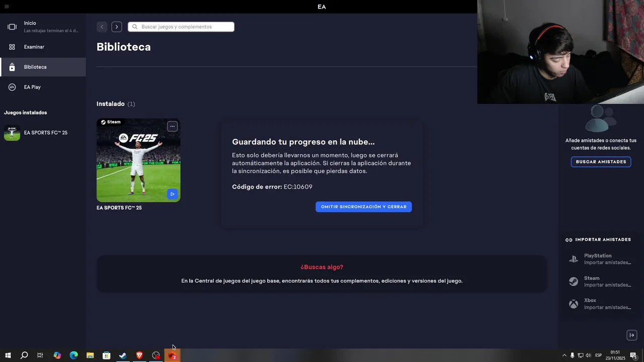
Task: Click the microphone tray icon
Action: (x=572, y=355)
